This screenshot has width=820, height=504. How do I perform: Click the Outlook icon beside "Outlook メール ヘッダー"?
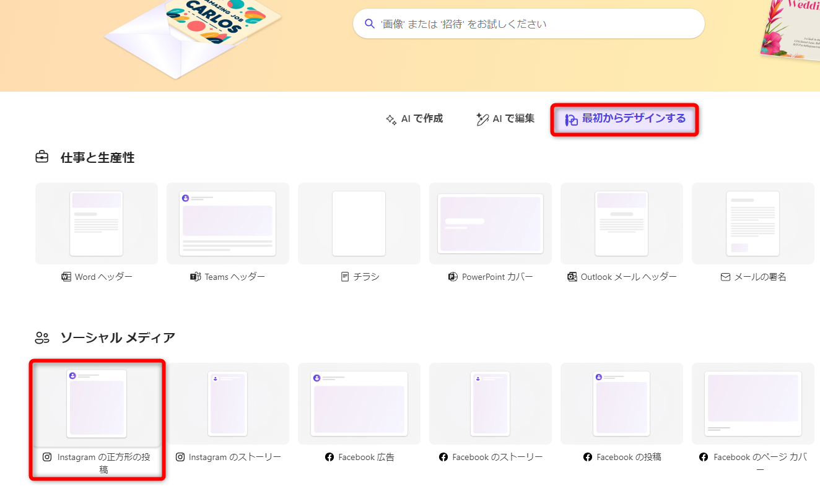pos(572,277)
